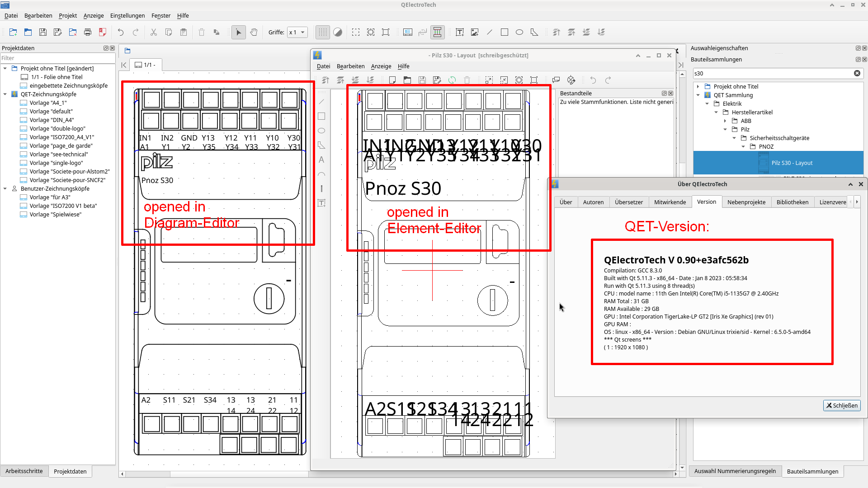
Task: Toggle the grid display button
Action: (x=322, y=32)
